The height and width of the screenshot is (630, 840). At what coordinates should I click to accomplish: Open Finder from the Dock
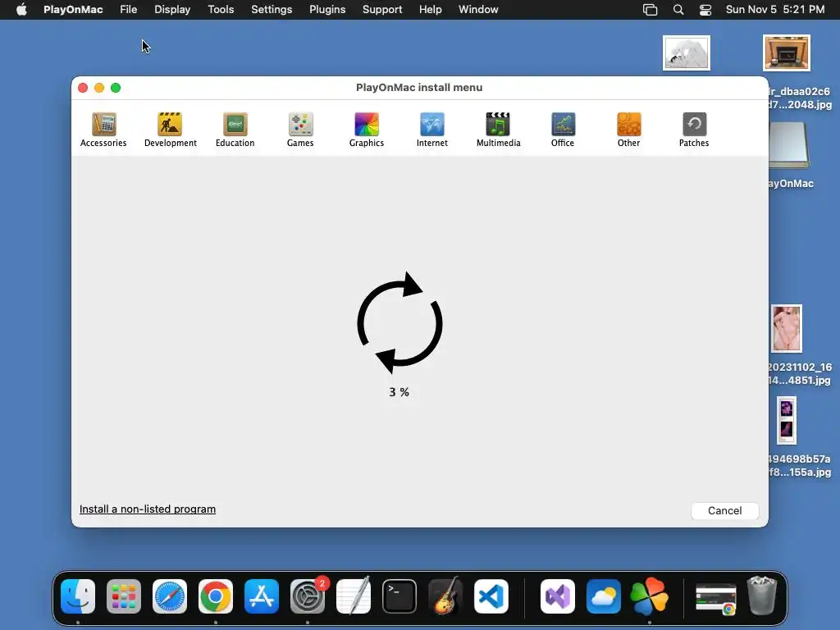tap(78, 596)
